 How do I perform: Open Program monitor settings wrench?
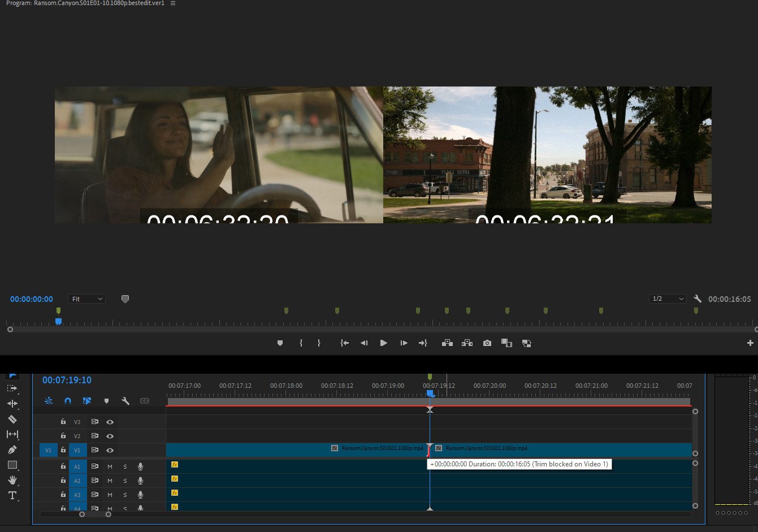click(698, 299)
